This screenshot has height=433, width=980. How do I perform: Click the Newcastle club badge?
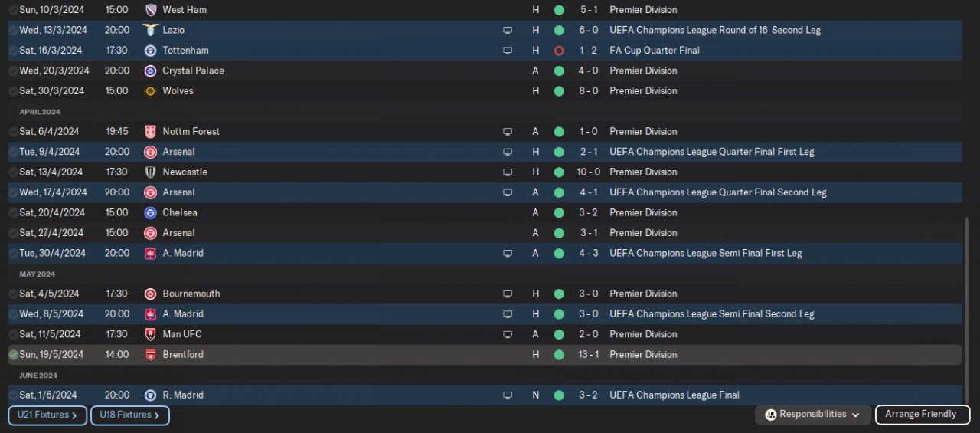pyautogui.click(x=151, y=172)
